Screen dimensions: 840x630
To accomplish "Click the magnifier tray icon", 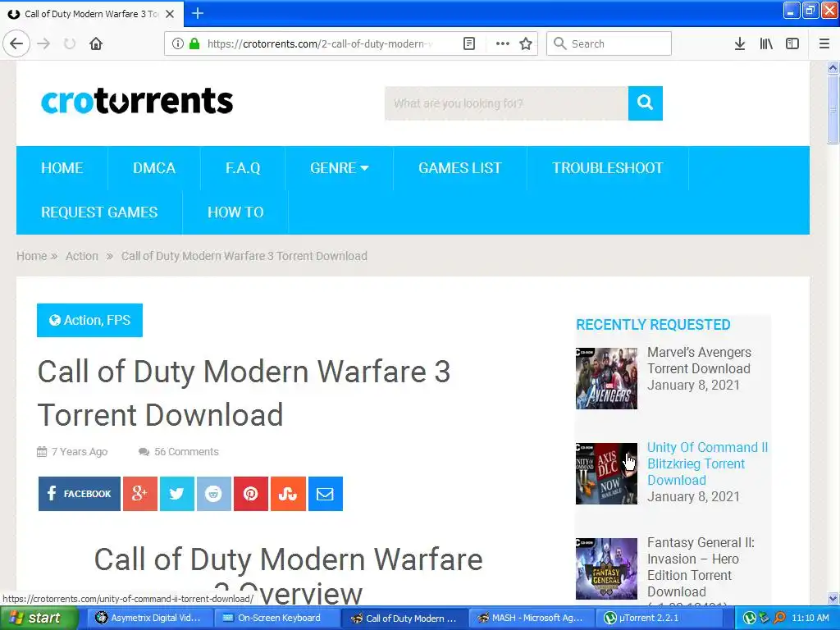I will coord(779,619).
